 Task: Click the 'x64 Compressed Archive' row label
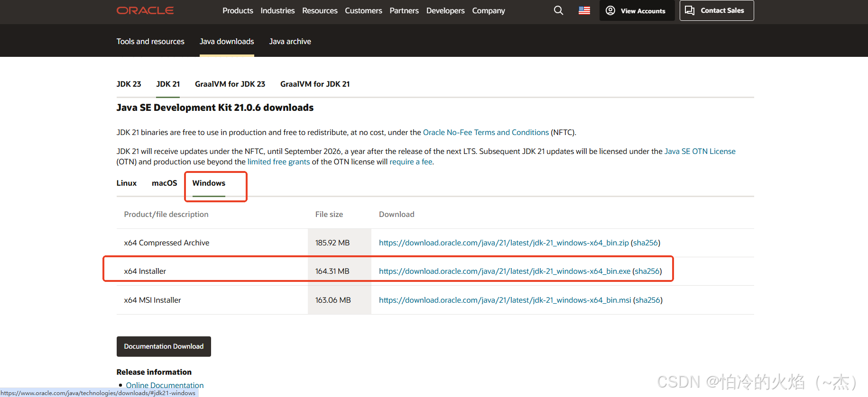[x=166, y=243]
